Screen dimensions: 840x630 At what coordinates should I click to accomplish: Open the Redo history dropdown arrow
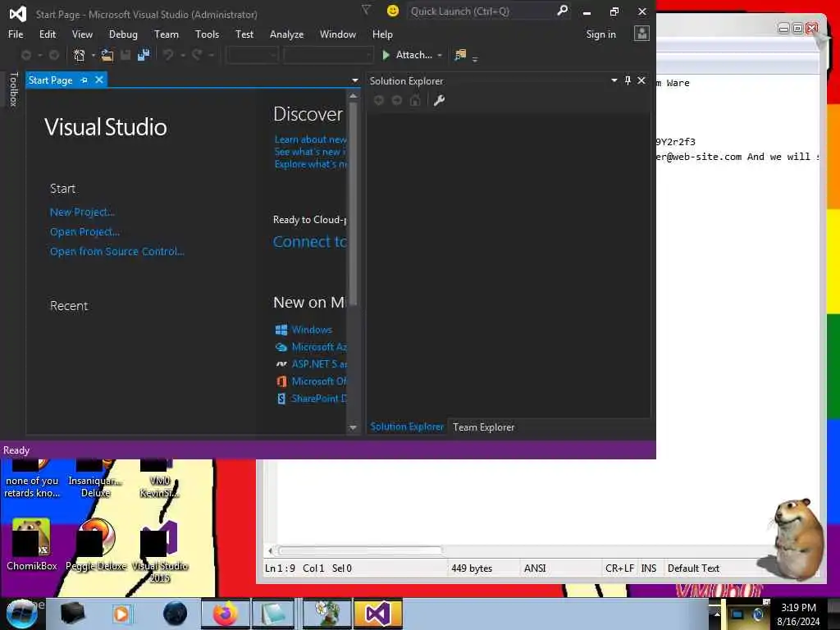211,55
